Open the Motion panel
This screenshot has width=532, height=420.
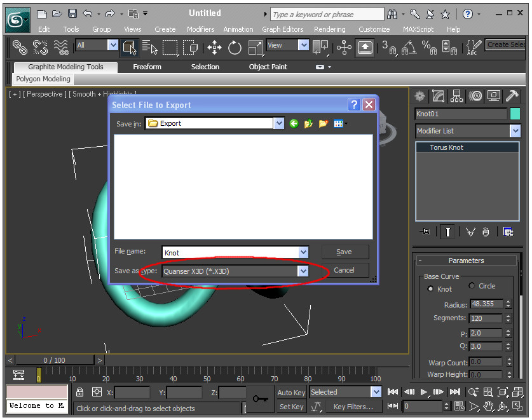click(x=475, y=95)
